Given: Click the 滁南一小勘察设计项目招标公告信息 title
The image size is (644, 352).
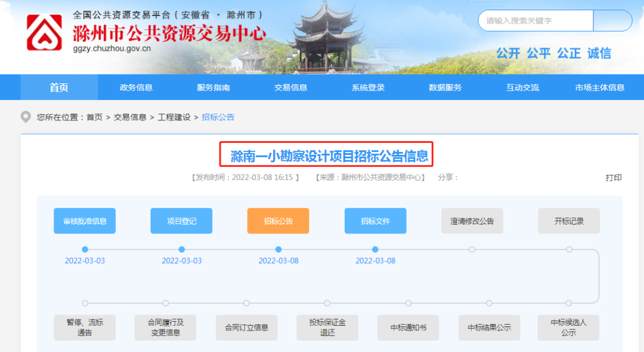Looking at the screenshot, I should (x=329, y=156).
